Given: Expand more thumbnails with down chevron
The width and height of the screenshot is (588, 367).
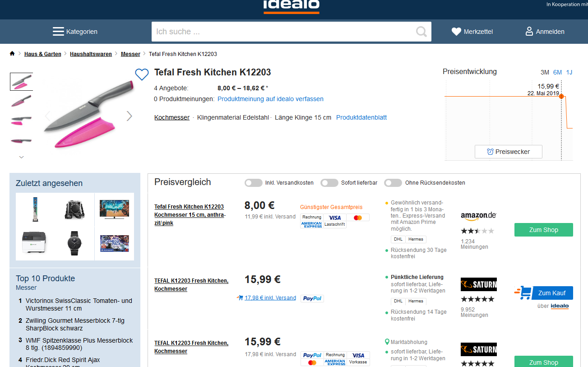Looking at the screenshot, I should [x=21, y=157].
